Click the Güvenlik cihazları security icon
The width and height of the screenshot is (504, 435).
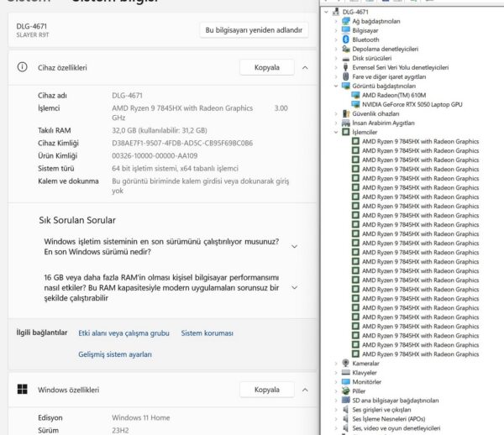[x=345, y=113]
